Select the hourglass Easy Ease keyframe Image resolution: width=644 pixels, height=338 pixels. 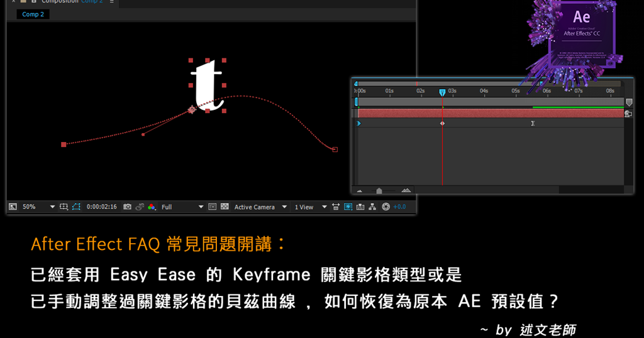click(x=533, y=123)
